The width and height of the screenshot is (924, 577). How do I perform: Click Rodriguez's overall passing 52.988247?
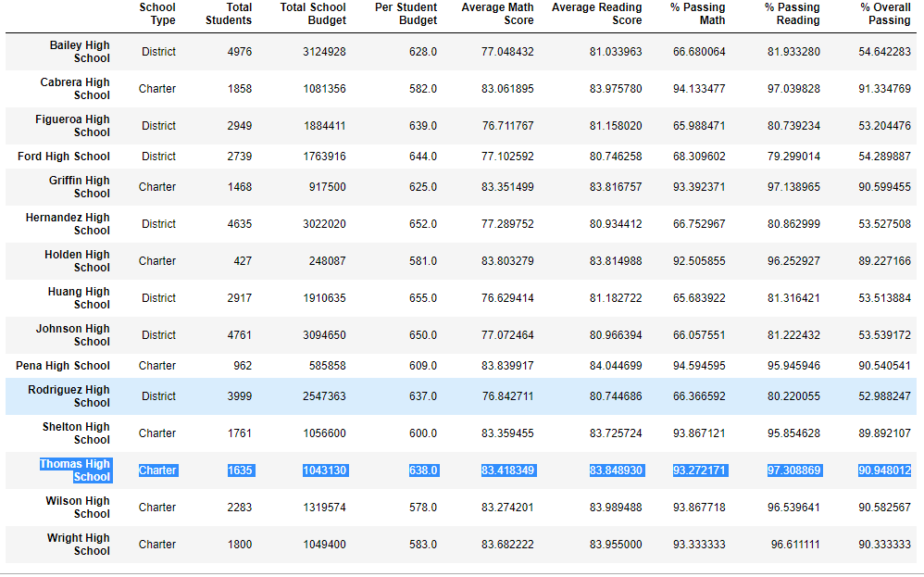click(x=885, y=396)
